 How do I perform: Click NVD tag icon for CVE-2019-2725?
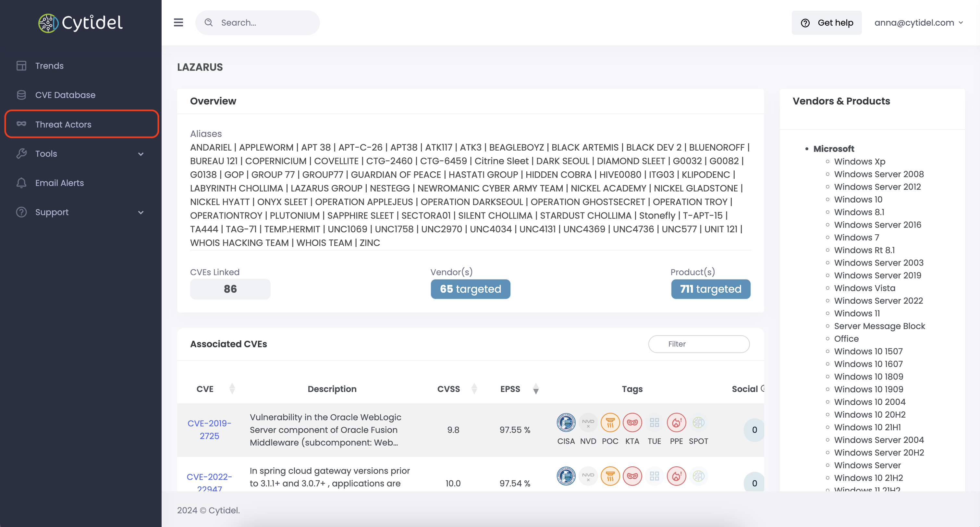tap(588, 423)
